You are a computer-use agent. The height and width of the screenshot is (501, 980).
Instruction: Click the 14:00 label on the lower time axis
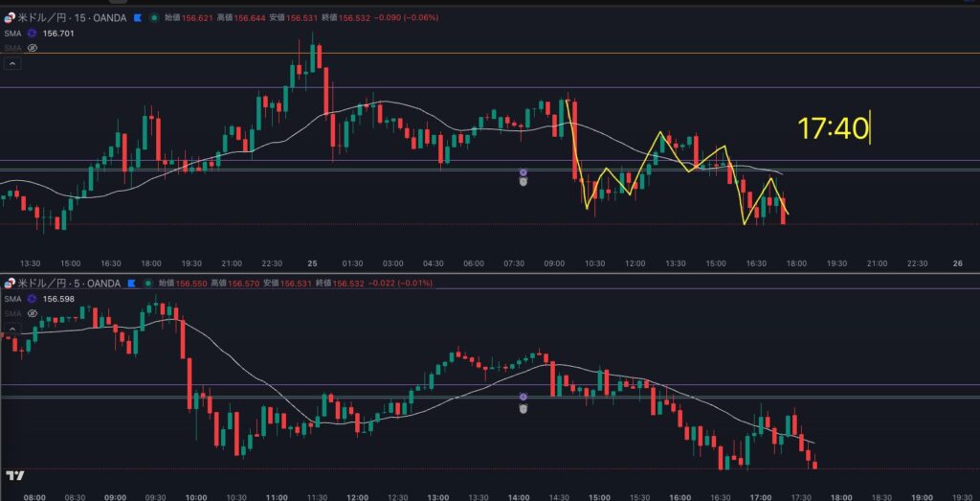519,497
